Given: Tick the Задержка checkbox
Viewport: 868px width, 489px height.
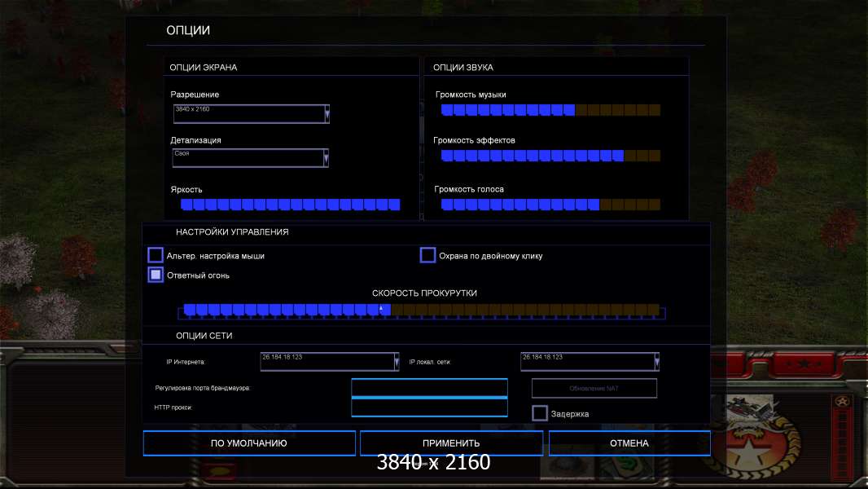Looking at the screenshot, I should click(x=539, y=413).
